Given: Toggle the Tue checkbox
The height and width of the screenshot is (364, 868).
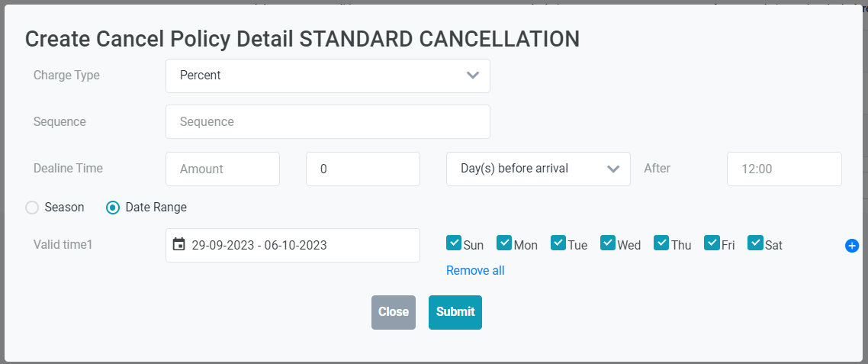Looking at the screenshot, I should pos(558,243).
